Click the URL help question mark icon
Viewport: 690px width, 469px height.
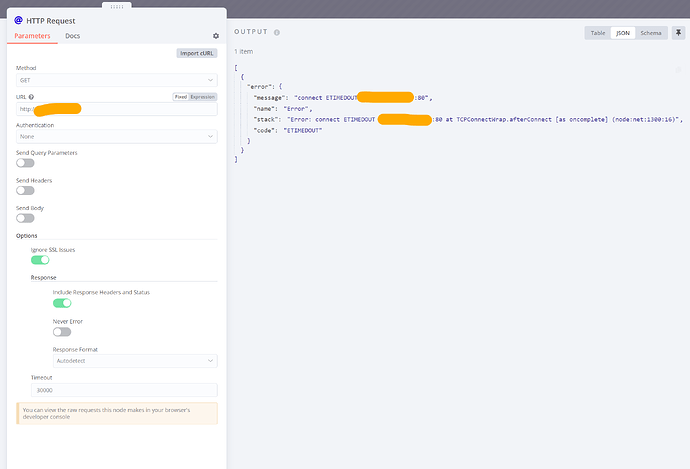pyautogui.click(x=32, y=97)
